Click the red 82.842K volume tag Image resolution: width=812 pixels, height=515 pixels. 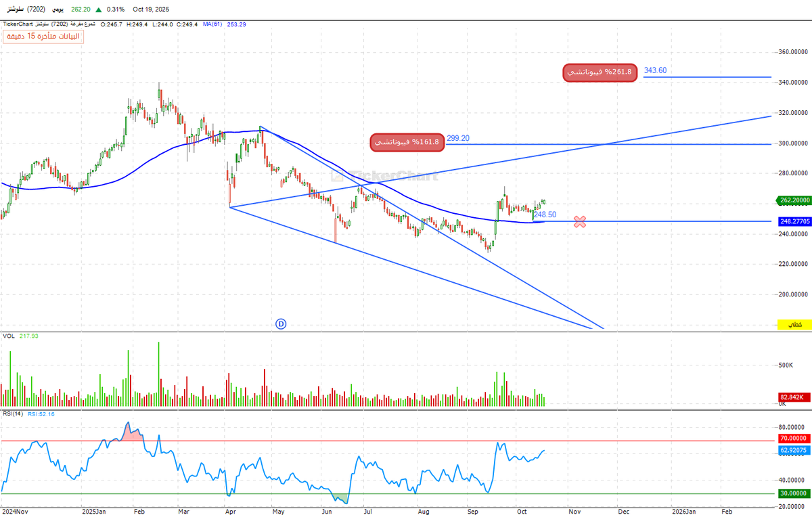coord(794,398)
